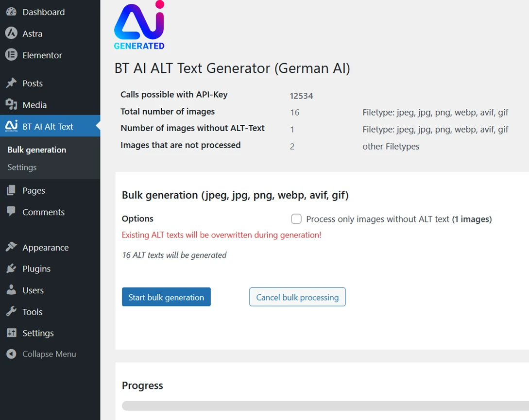Viewport: 529px width, 420px height.
Task: Select the Users icon in sidebar
Action: tap(11, 290)
